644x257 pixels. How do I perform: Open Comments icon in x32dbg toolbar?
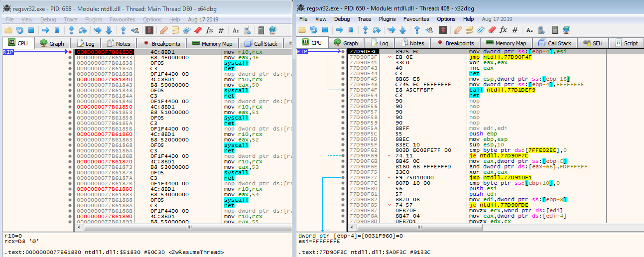[x=469, y=30]
